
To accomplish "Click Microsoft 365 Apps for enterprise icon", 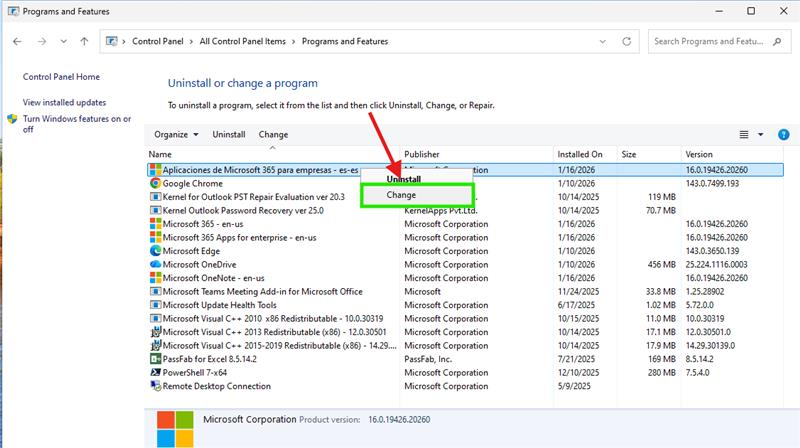I will pyautogui.click(x=156, y=237).
